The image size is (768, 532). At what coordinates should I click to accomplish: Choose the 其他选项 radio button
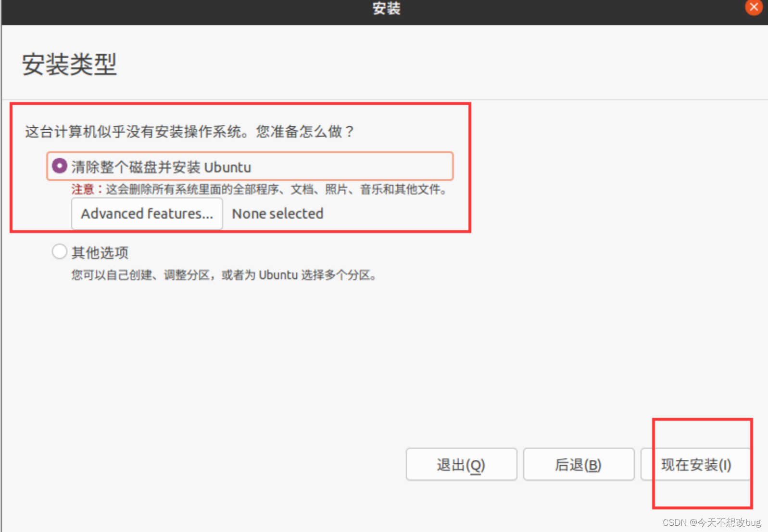coord(59,251)
